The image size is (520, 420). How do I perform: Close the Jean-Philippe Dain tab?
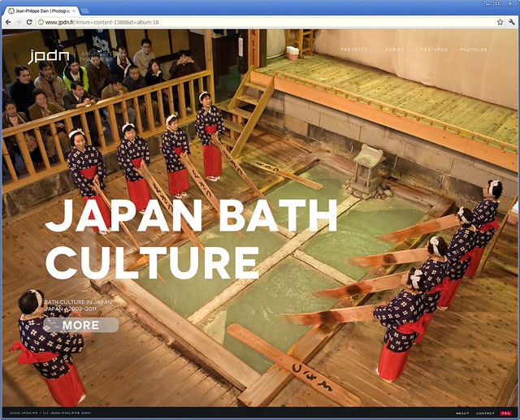pos(74,11)
